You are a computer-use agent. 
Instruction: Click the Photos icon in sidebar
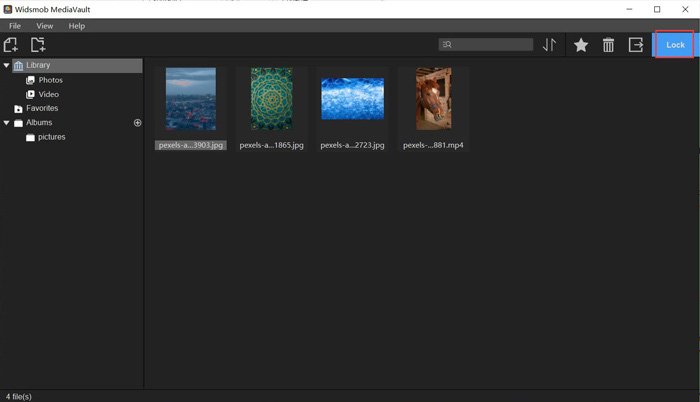click(30, 80)
